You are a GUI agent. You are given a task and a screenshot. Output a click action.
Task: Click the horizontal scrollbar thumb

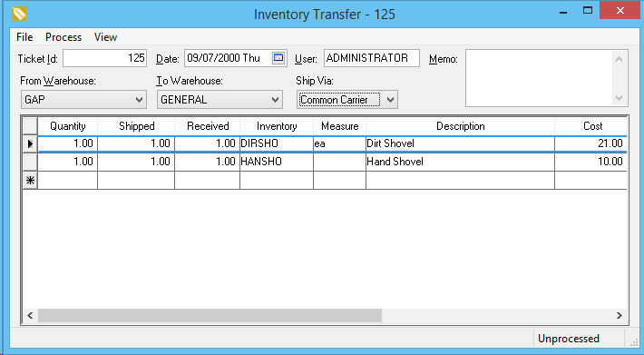click(210, 316)
